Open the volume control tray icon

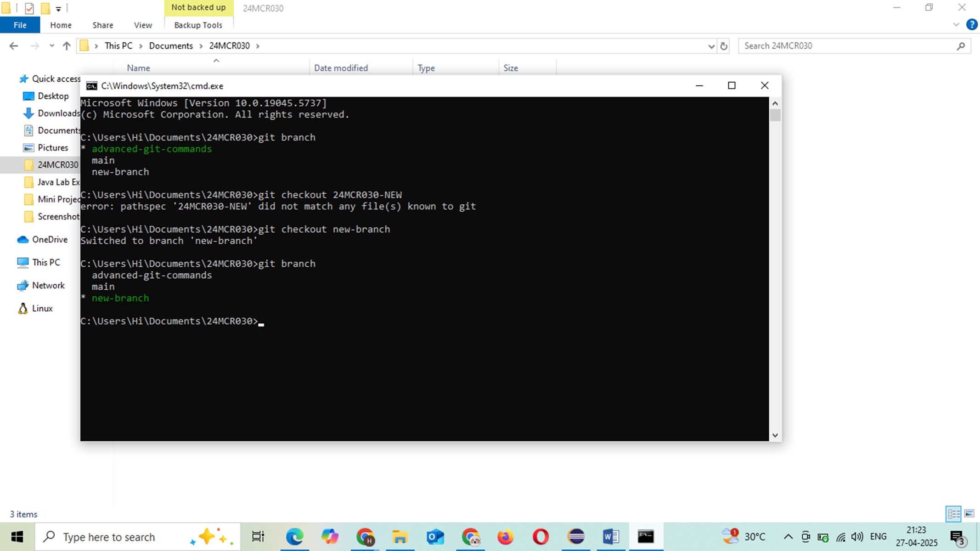pyautogui.click(x=857, y=537)
